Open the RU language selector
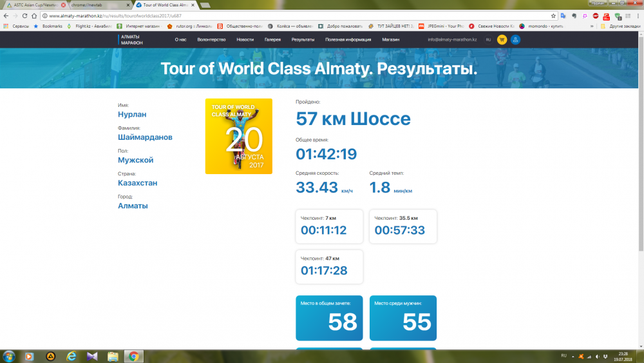 coord(488,40)
